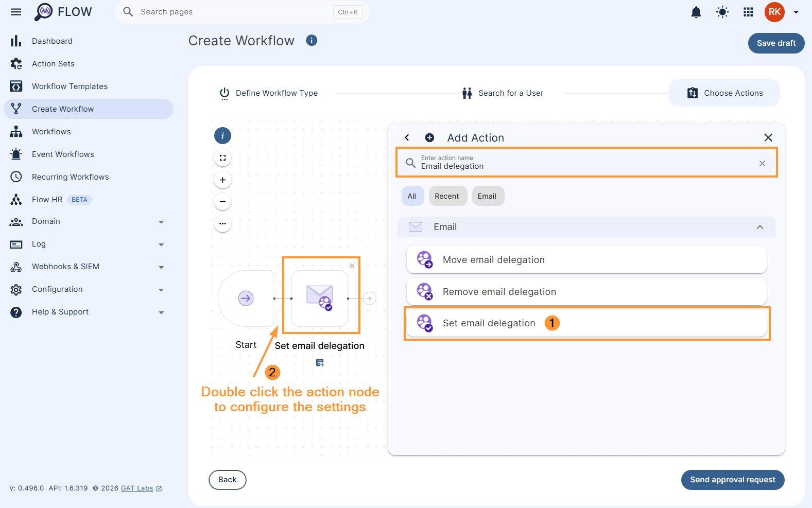Expand the Domain sidebar section
The image size is (812, 508).
[x=89, y=221]
